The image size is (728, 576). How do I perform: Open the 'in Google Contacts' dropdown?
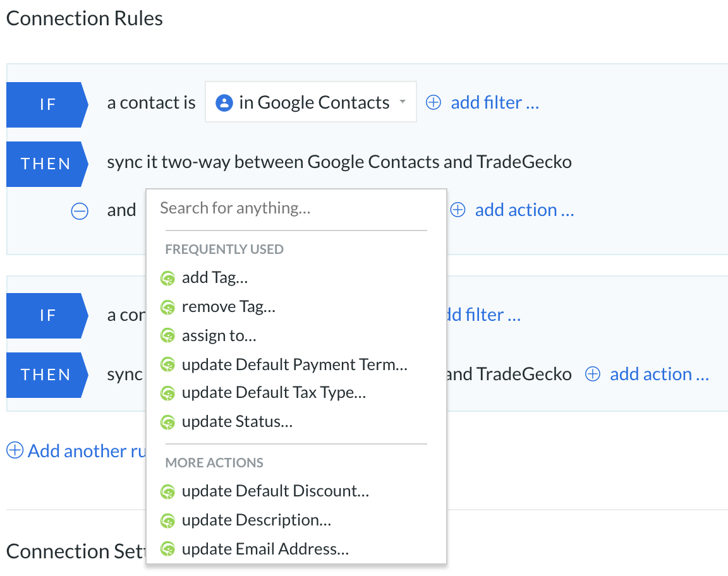pyautogui.click(x=311, y=102)
